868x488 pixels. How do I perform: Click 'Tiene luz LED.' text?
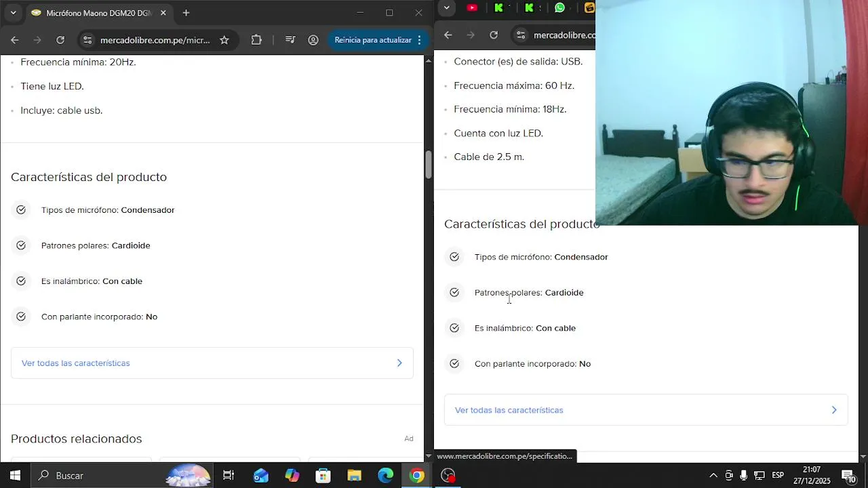52,86
